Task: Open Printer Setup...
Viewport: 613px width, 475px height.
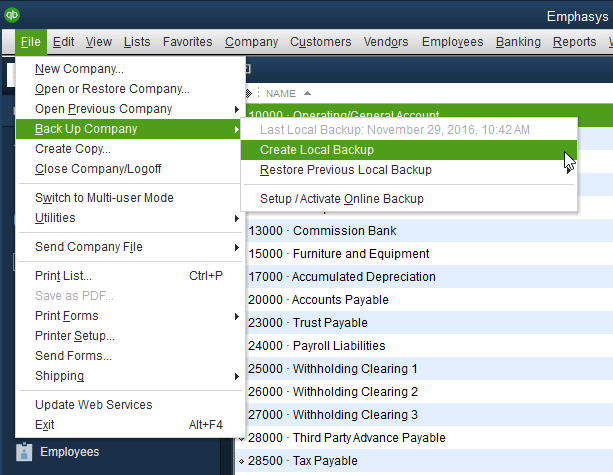Action: click(x=129, y=336)
